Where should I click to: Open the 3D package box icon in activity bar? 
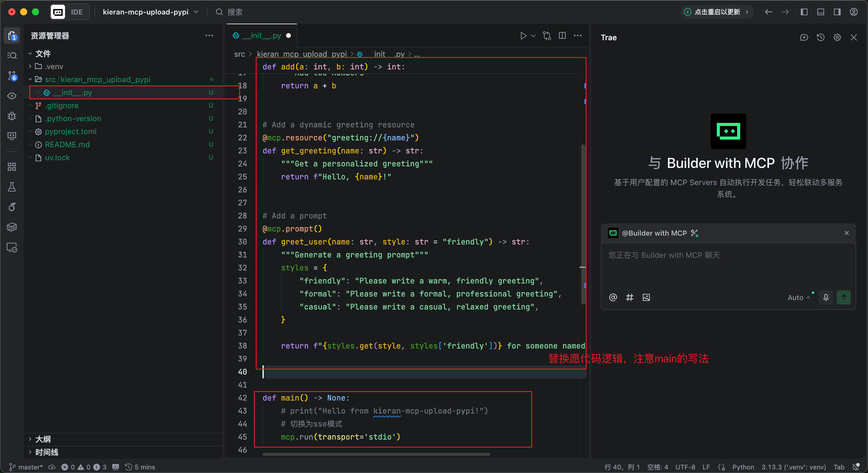12,227
